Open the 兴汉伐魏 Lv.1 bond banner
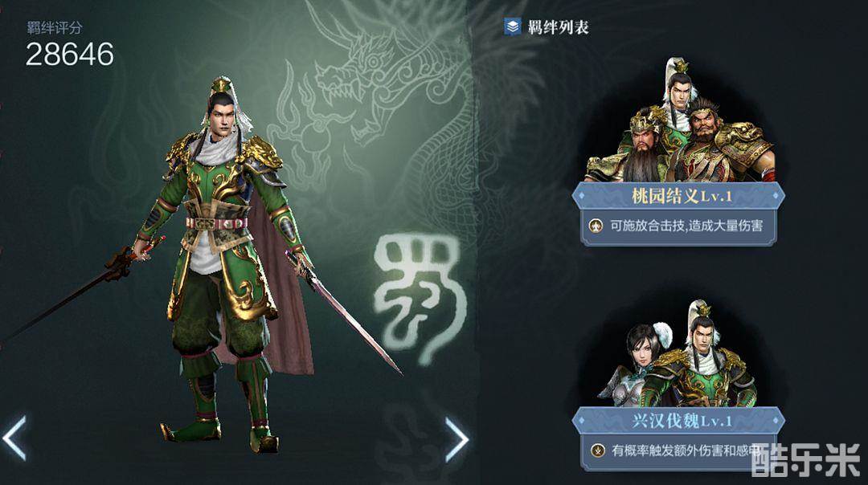 678,421
